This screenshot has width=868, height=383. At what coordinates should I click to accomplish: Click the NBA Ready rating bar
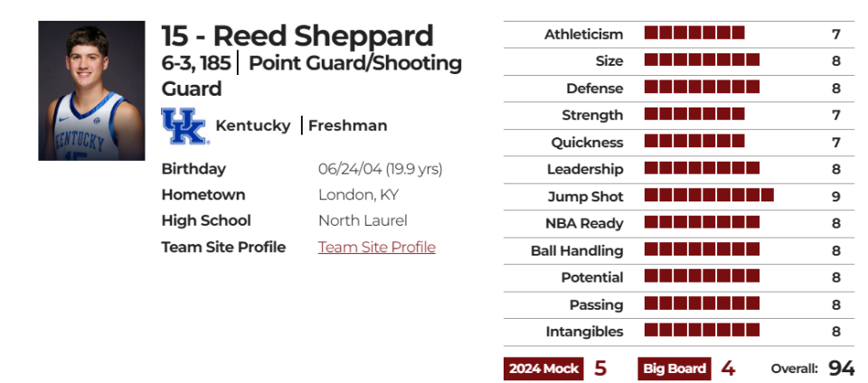pyautogui.click(x=702, y=222)
